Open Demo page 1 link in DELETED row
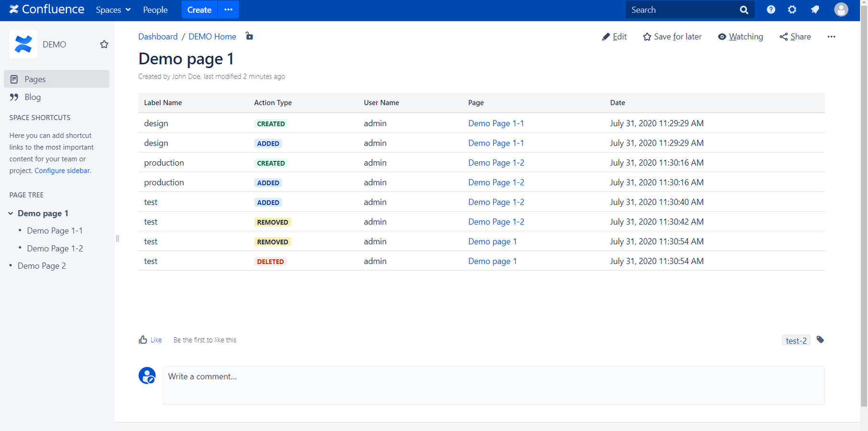The image size is (868, 431). (492, 261)
